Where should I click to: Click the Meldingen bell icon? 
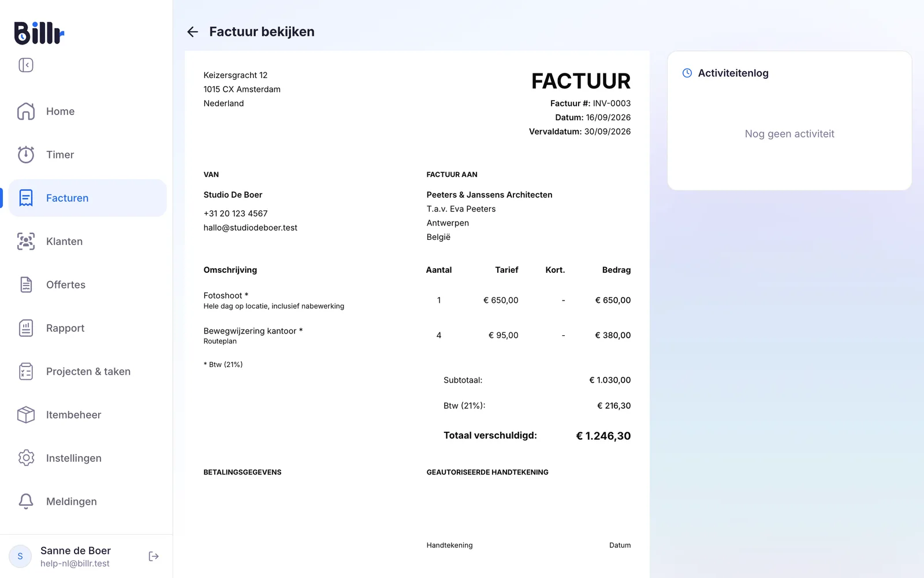pyautogui.click(x=26, y=501)
